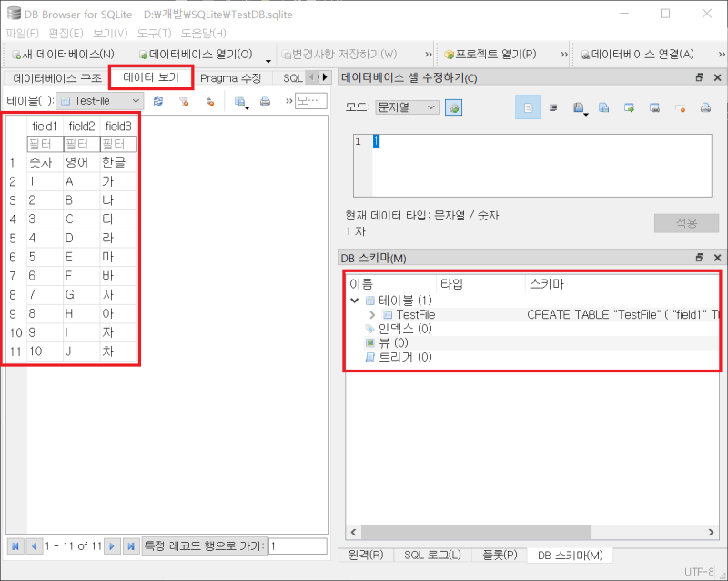This screenshot has height=581, width=728.
Task: Open the 보기(V) menu
Action: tap(110, 34)
